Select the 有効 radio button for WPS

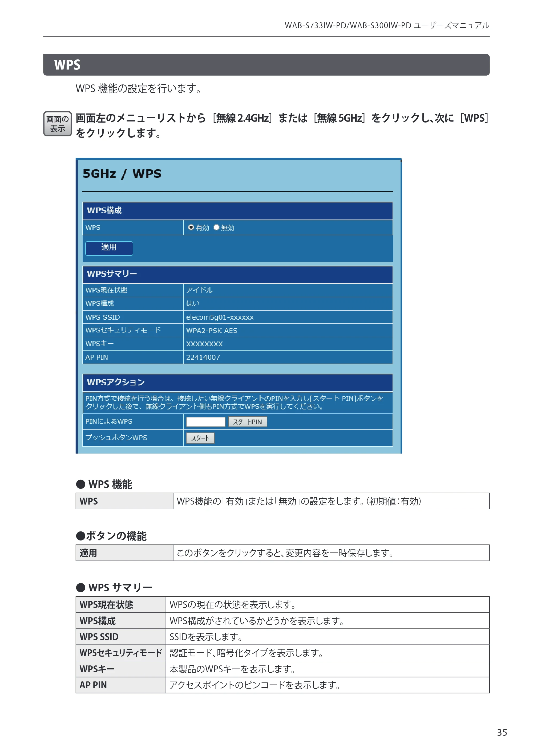point(191,227)
